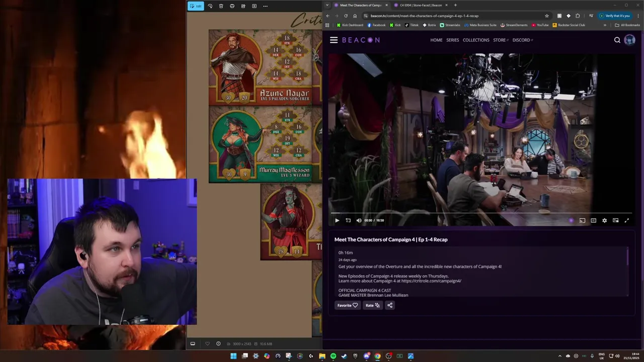Open Facebook bookmark

[376, 25]
